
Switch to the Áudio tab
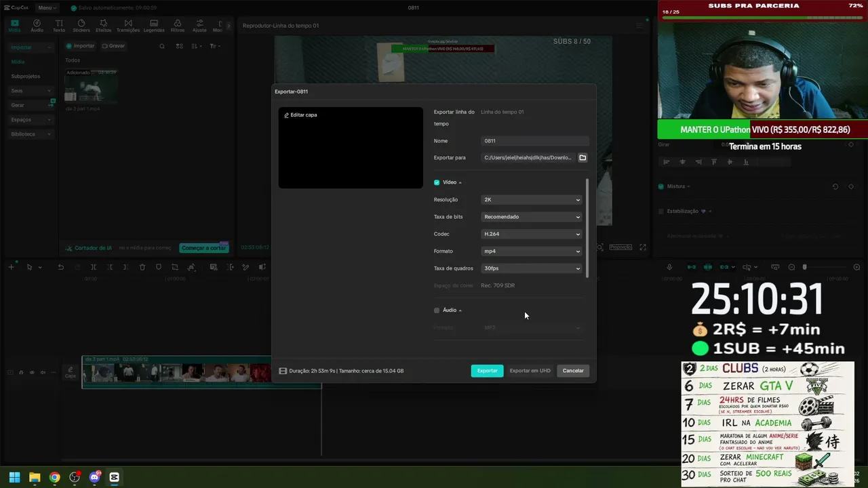coord(37,26)
